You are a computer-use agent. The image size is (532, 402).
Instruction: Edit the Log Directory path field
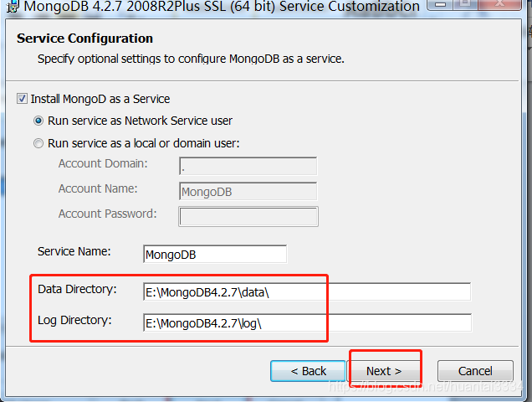(x=307, y=322)
